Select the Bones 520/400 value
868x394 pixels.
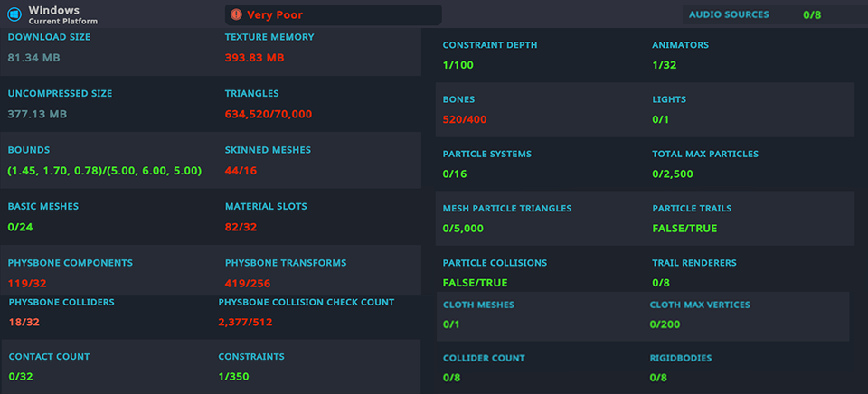pos(465,119)
